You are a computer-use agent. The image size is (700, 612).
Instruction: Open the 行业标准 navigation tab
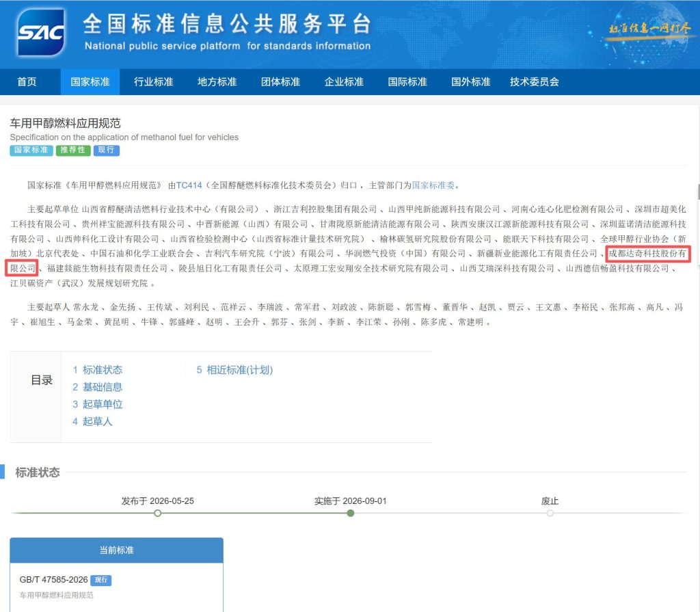(154, 82)
